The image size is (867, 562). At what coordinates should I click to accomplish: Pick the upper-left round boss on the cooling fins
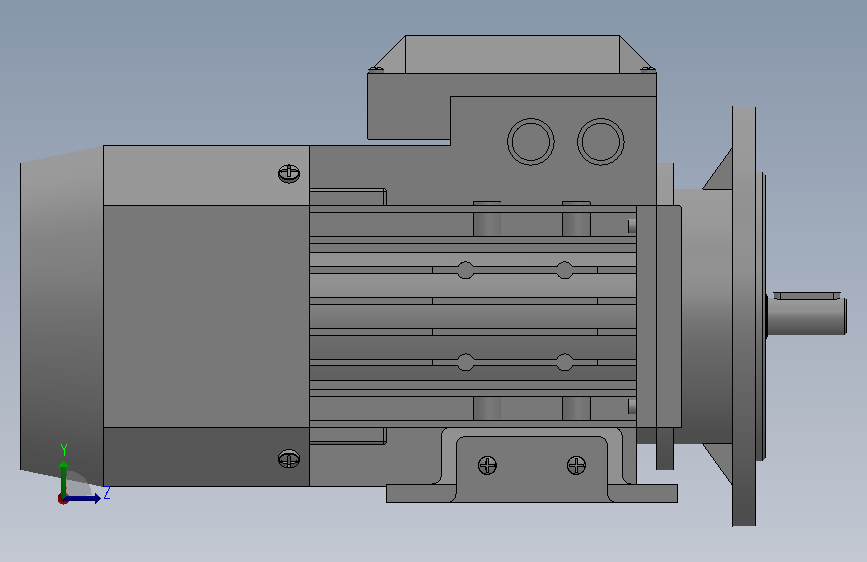pos(466,270)
